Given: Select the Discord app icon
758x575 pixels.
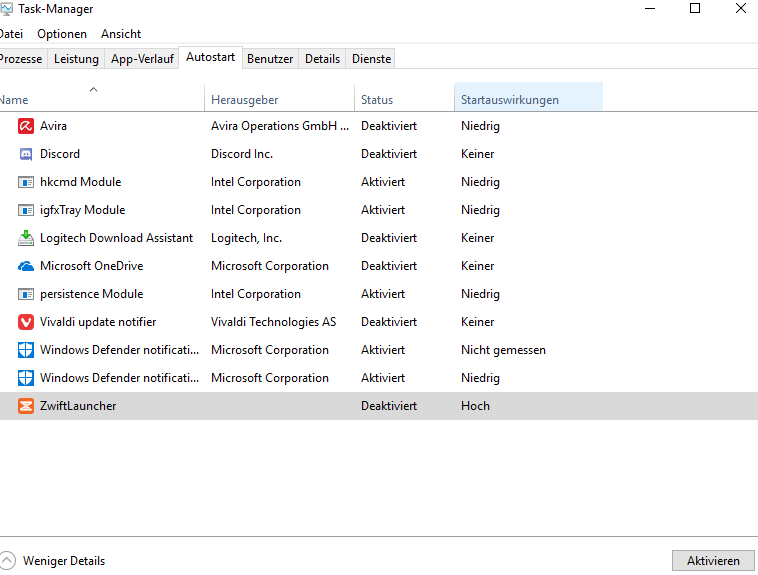Looking at the screenshot, I should 26,154.
